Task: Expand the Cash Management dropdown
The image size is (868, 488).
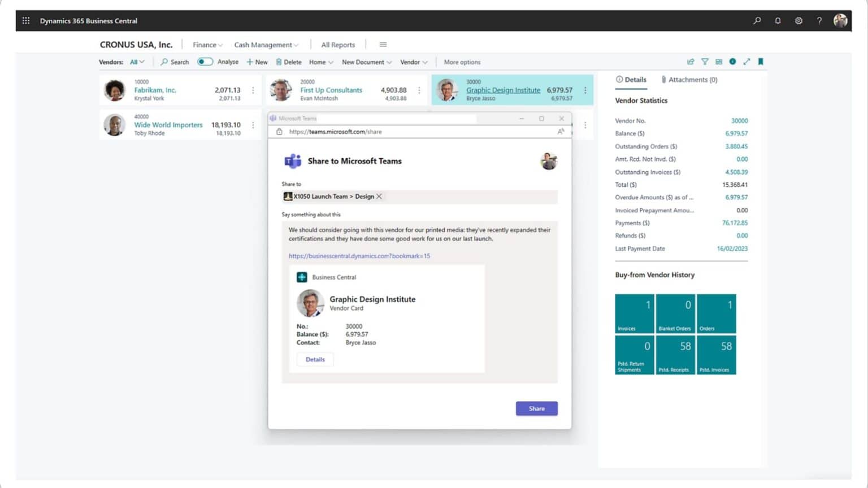Action: click(266, 45)
